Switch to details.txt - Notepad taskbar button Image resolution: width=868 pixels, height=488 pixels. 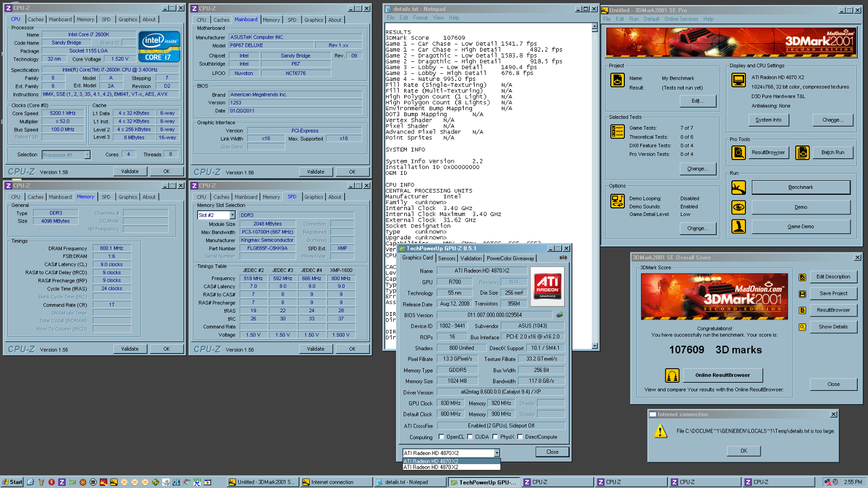click(411, 482)
